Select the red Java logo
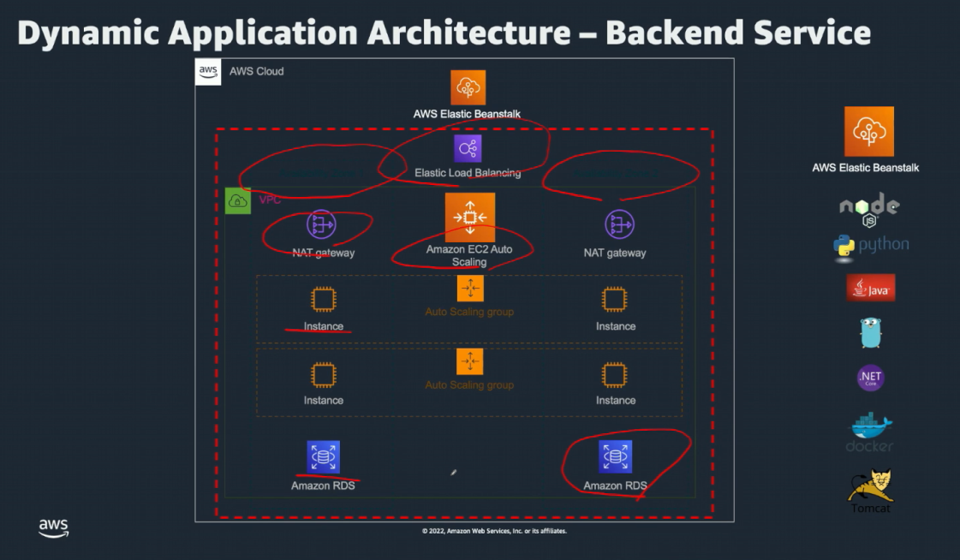The width and height of the screenshot is (960, 560). [870, 289]
